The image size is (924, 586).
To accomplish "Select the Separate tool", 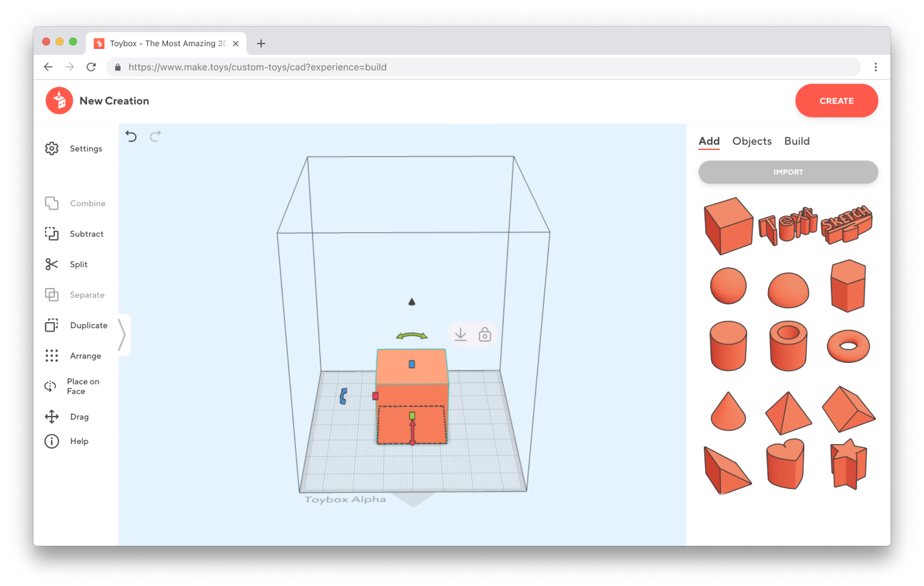I will 75,295.
